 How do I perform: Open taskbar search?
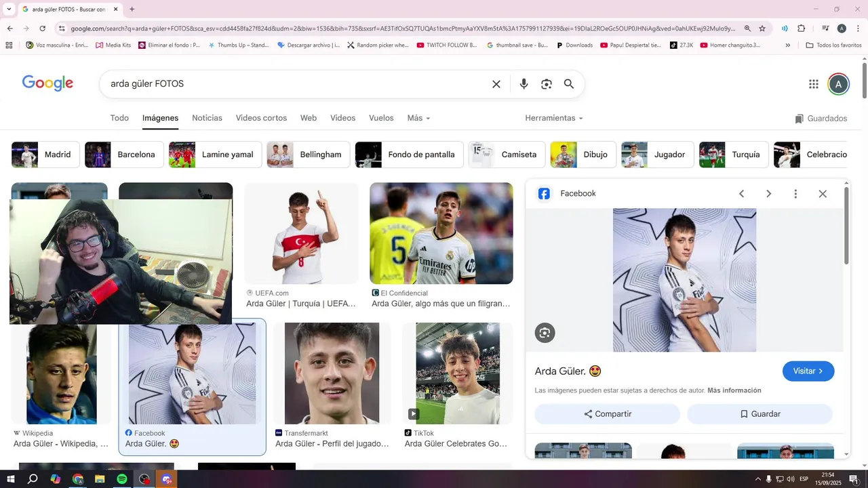[x=33, y=479]
